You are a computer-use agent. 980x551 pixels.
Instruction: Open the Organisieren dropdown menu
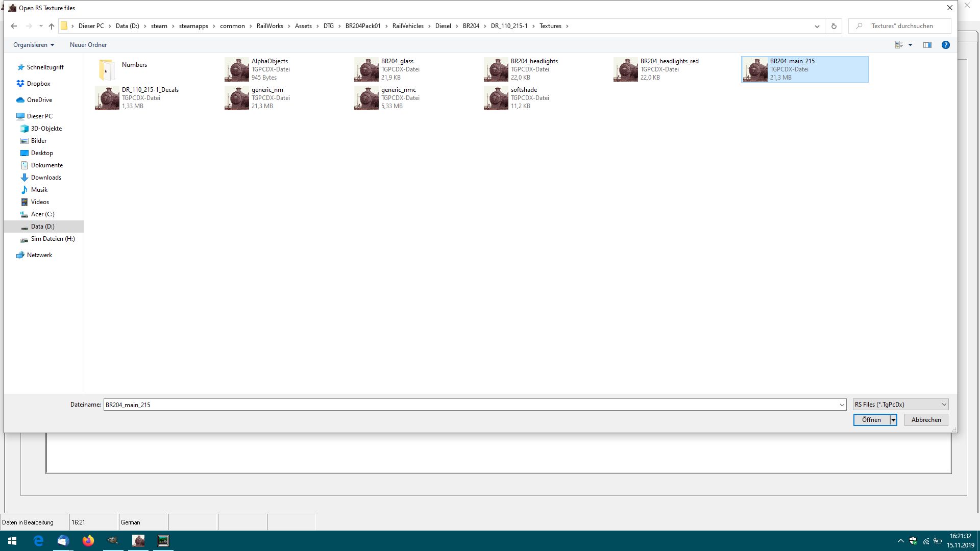pyautogui.click(x=34, y=45)
